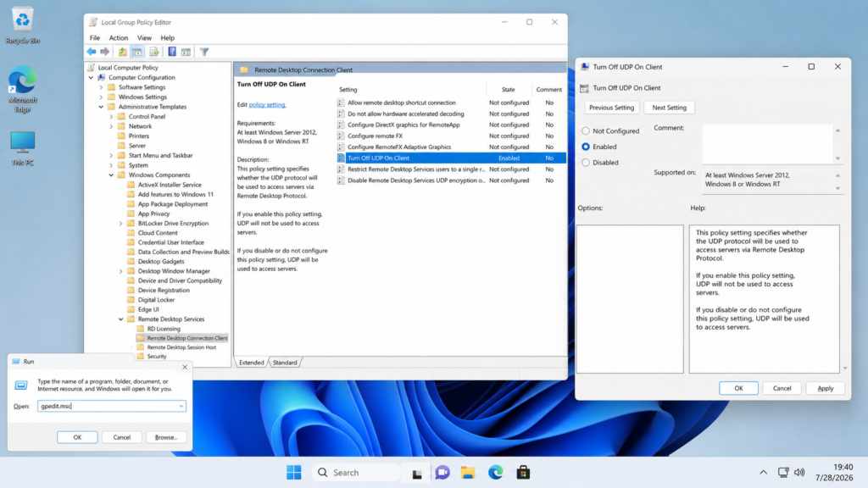The height and width of the screenshot is (488, 868).
Task: Expand the Windows Settings tree node
Action: [x=102, y=97]
